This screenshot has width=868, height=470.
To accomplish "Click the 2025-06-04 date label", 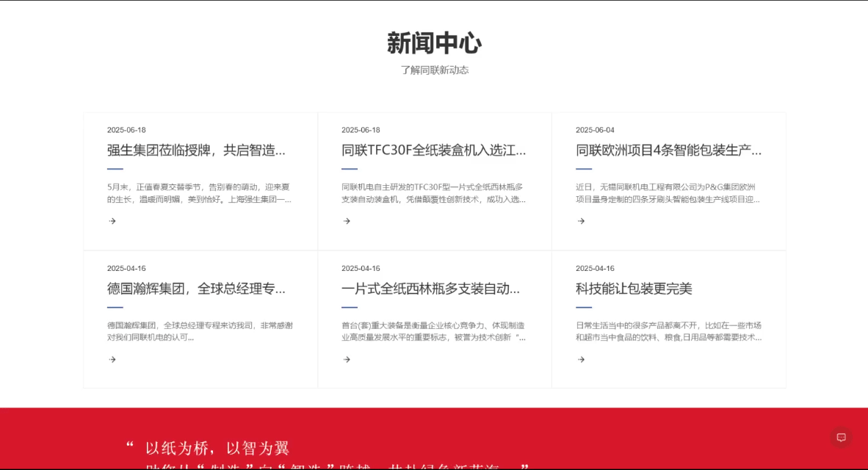I will 595,129.
